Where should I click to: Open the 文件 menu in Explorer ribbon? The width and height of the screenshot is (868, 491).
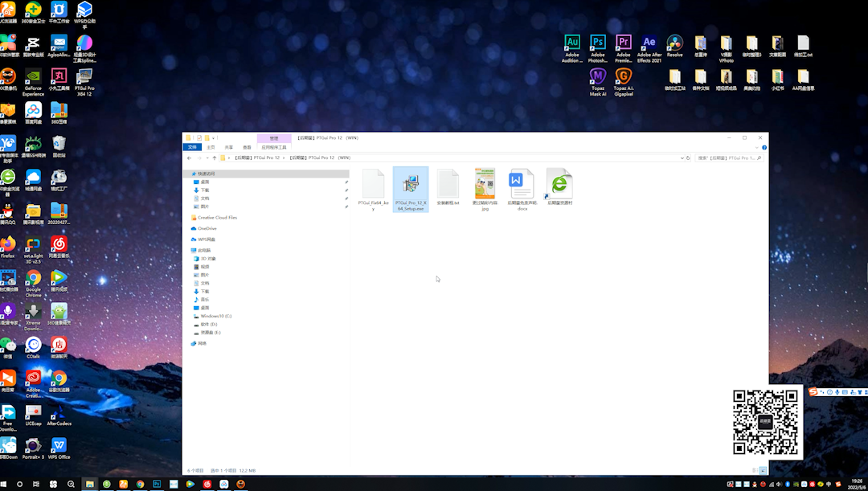[x=191, y=147]
